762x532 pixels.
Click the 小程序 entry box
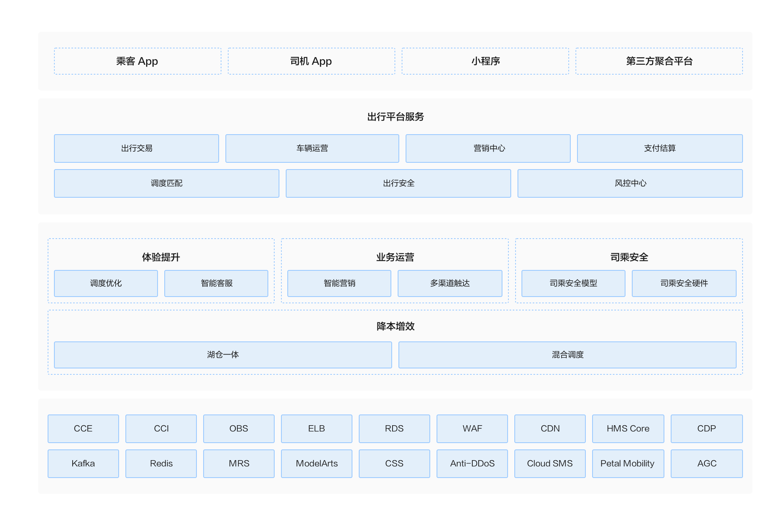point(485,61)
